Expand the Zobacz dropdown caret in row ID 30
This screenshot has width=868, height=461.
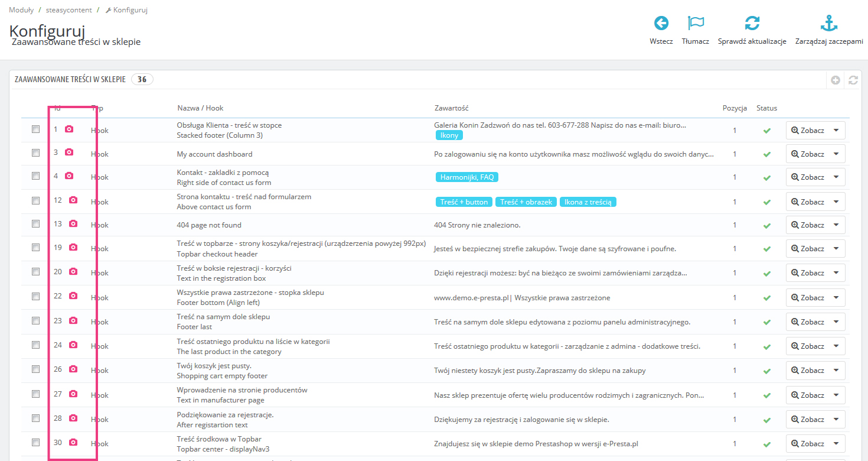836,443
